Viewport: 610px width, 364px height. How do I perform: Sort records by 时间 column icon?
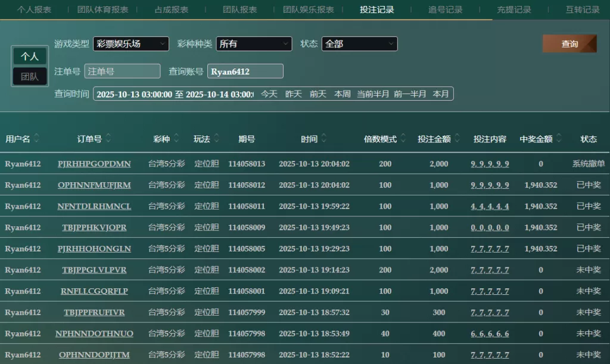(x=324, y=139)
